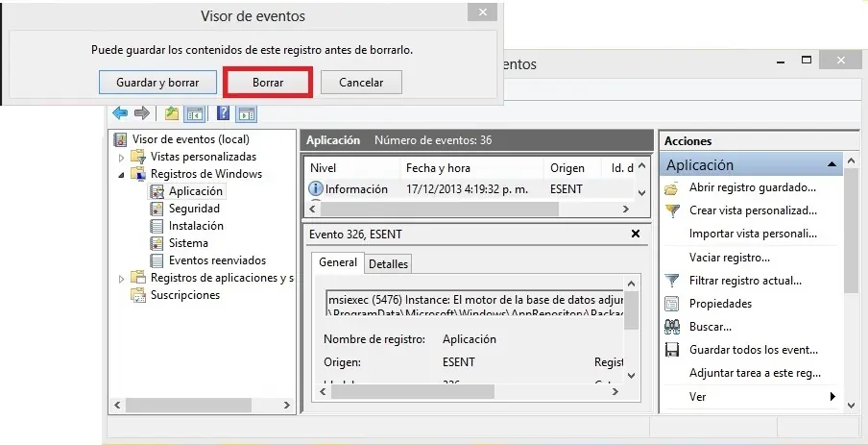Switch to the General tab

tap(338, 262)
